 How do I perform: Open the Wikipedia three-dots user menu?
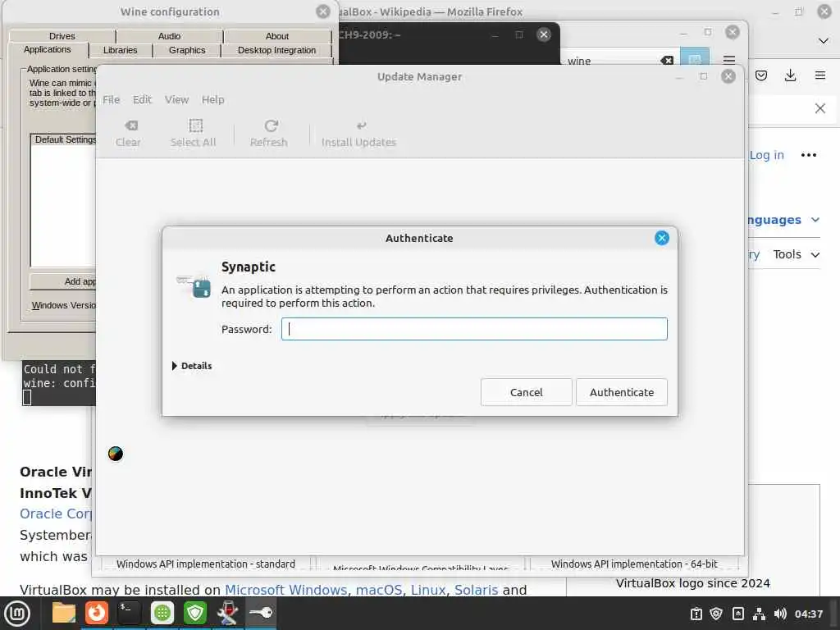[808, 155]
